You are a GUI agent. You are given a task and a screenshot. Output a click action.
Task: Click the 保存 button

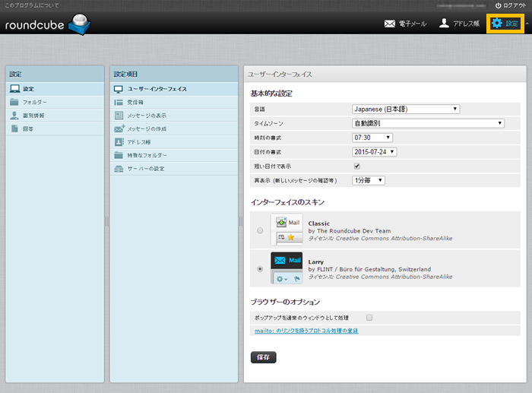[263, 357]
